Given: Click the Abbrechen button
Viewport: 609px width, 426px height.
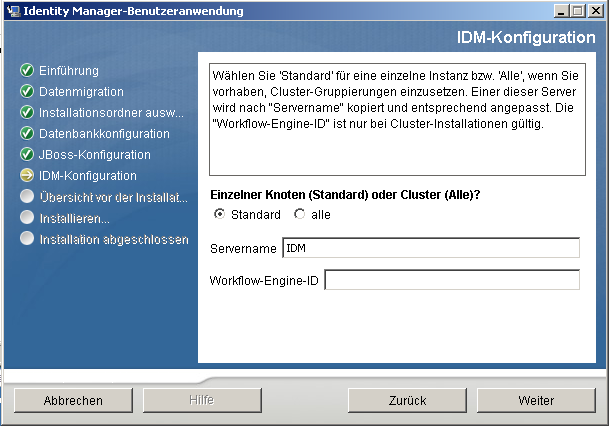Looking at the screenshot, I should 73,400.
